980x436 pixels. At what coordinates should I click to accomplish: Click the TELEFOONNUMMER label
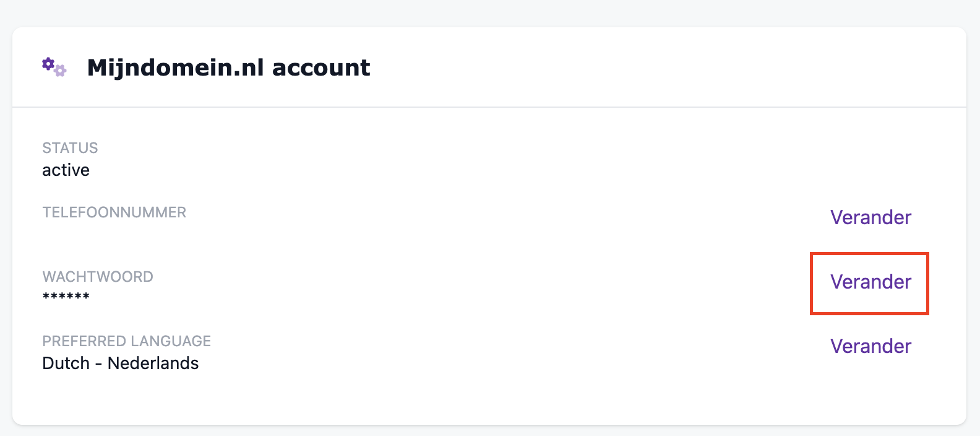(x=114, y=212)
